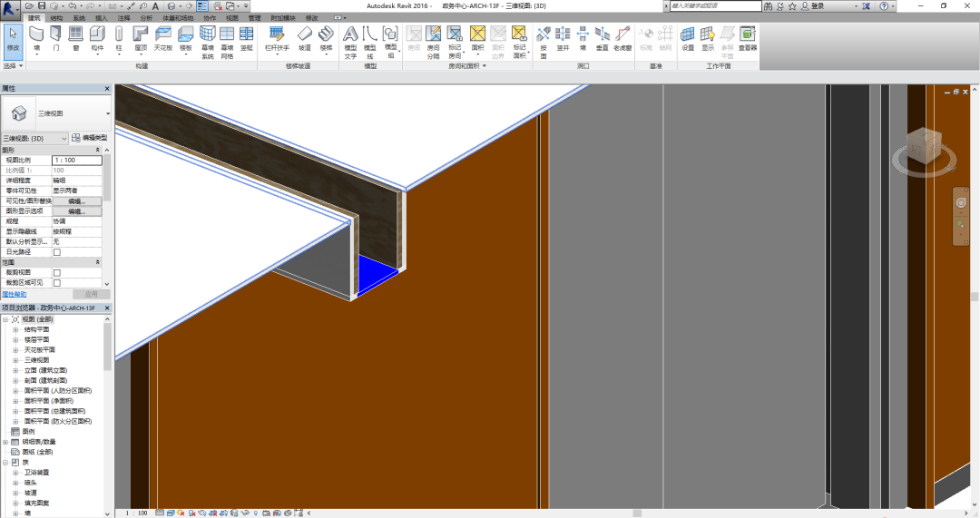The height and width of the screenshot is (518, 980).
Task: Select 立面 (建筑立面) in project browser
Action: [45, 370]
